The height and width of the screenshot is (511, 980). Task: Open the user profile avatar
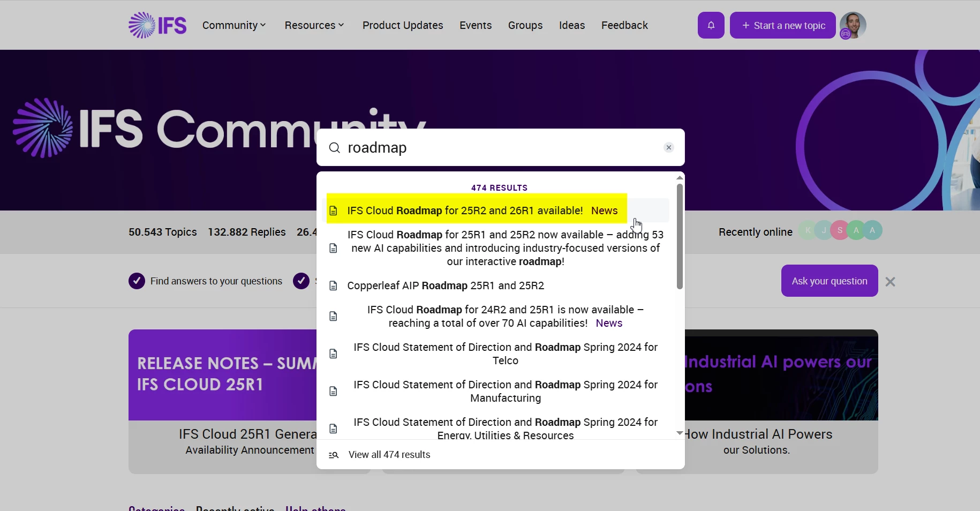click(853, 25)
